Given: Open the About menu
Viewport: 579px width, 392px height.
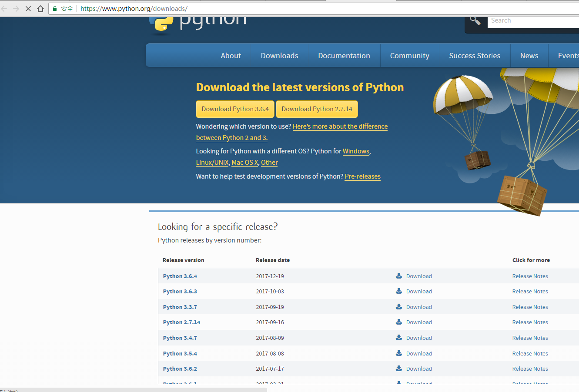Looking at the screenshot, I should point(231,56).
